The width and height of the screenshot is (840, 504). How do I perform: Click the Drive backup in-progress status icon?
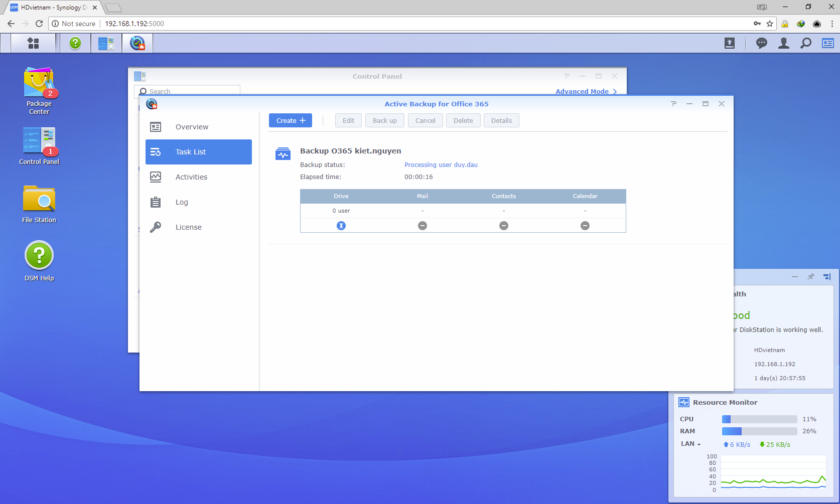coord(341,226)
